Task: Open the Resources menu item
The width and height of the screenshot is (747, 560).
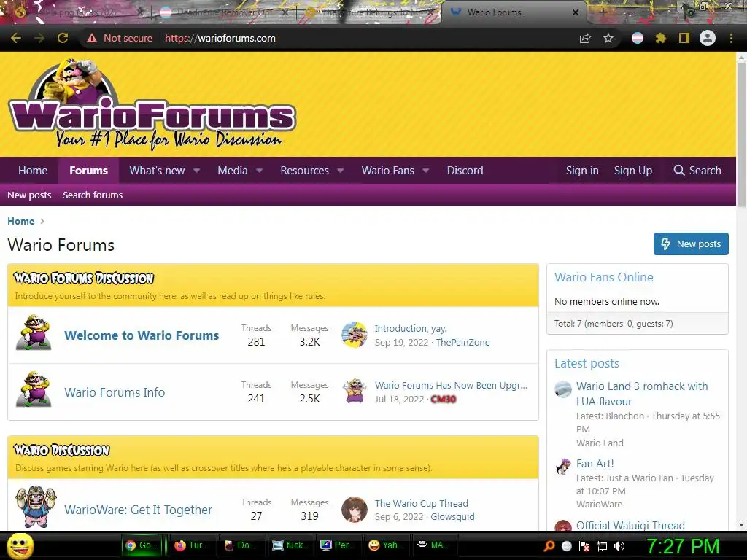Action: click(304, 171)
